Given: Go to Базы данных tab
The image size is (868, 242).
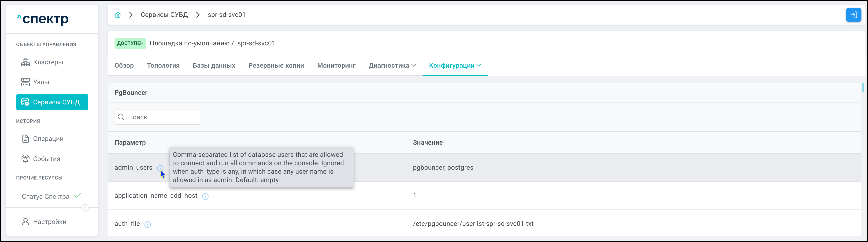Looking at the screenshot, I should 214,66.
